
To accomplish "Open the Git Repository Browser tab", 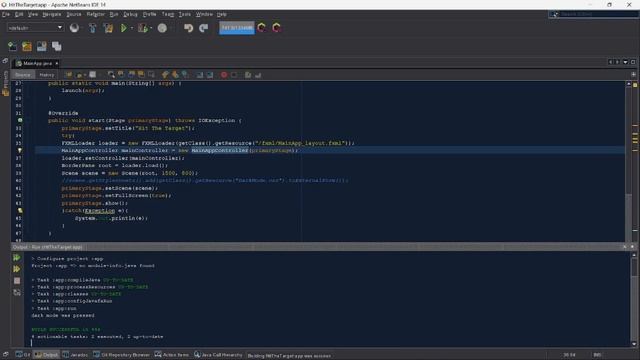I will [122, 355].
